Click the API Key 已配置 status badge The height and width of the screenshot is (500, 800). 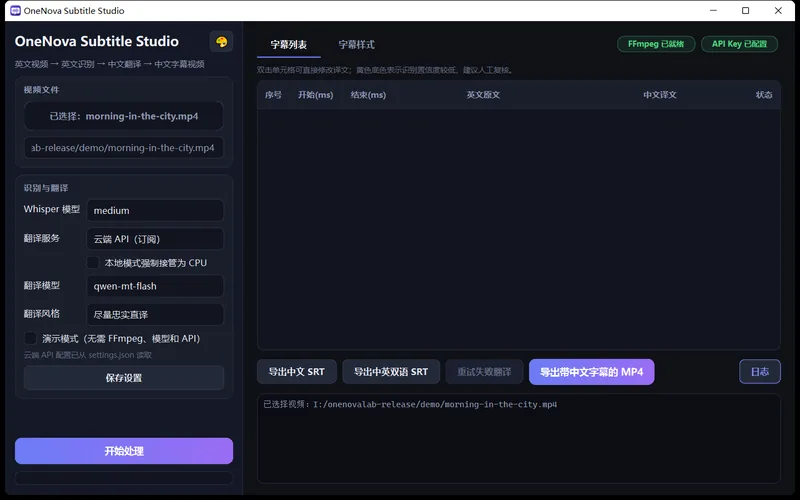point(739,44)
